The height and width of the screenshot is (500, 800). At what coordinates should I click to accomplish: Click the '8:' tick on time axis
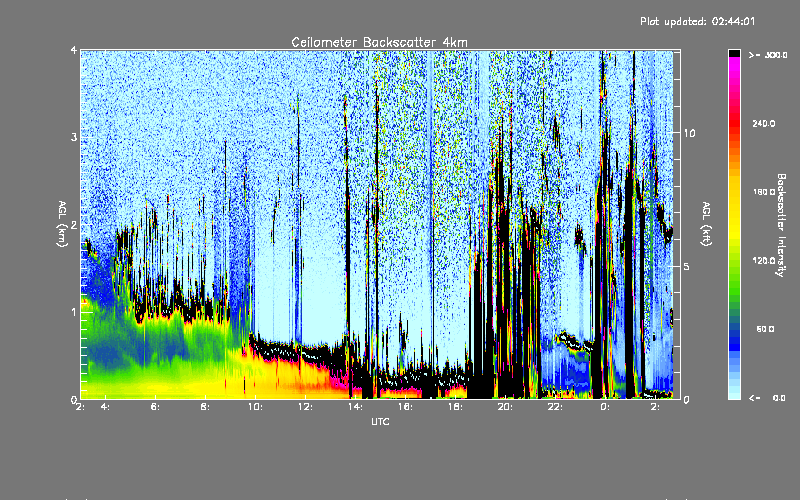click(x=205, y=407)
